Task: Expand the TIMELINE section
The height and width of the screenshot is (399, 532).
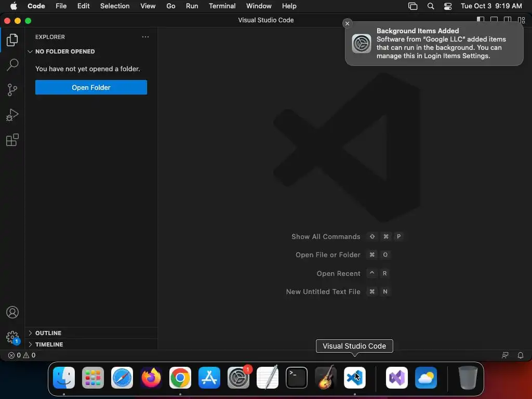Action: (91, 344)
